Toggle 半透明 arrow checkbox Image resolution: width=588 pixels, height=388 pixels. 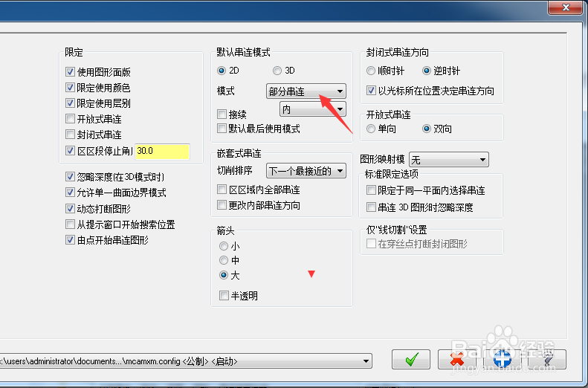[x=224, y=295]
